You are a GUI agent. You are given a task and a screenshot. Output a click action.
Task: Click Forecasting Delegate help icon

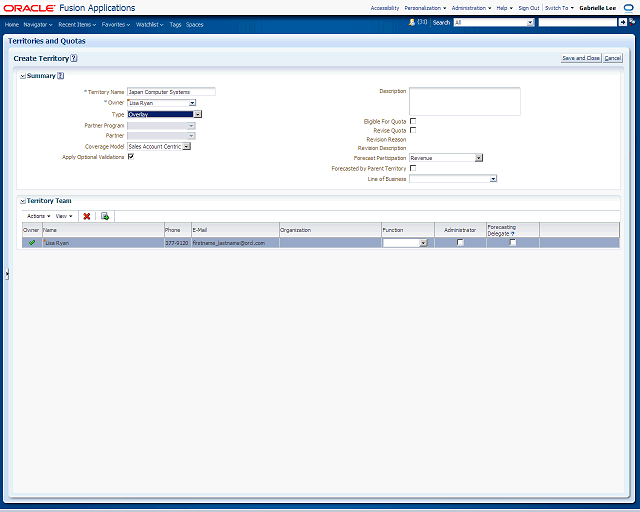[513, 234]
